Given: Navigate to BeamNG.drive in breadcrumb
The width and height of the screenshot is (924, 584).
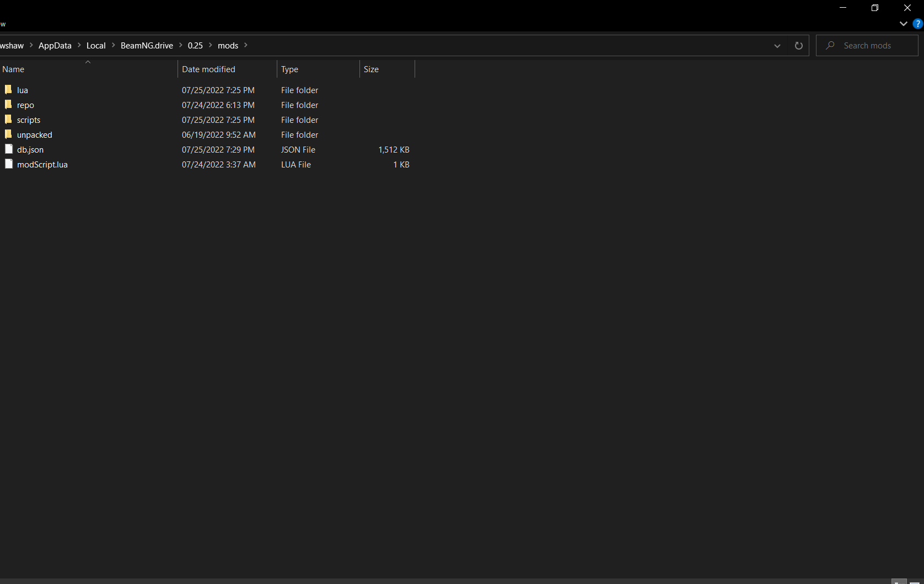Looking at the screenshot, I should 147,46.
